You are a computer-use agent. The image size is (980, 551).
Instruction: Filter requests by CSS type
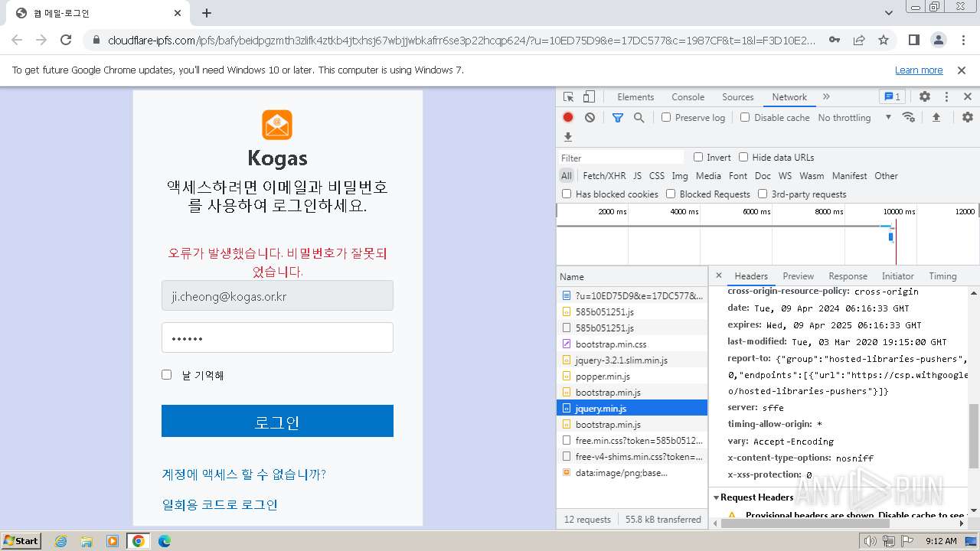pos(657,175)
